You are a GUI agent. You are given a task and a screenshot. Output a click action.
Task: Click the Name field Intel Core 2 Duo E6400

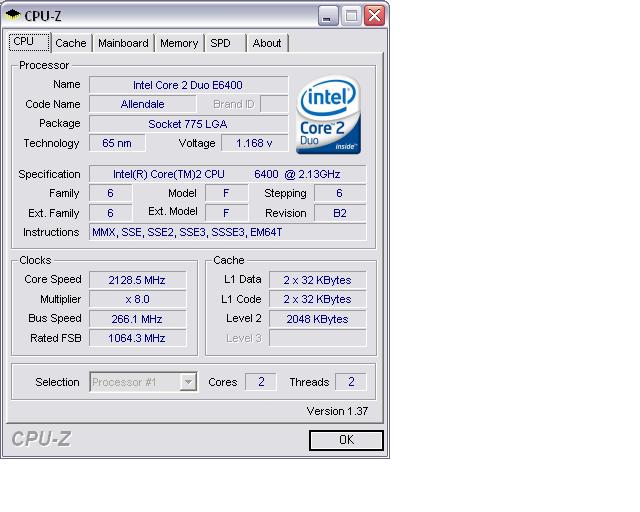(188, 85)
